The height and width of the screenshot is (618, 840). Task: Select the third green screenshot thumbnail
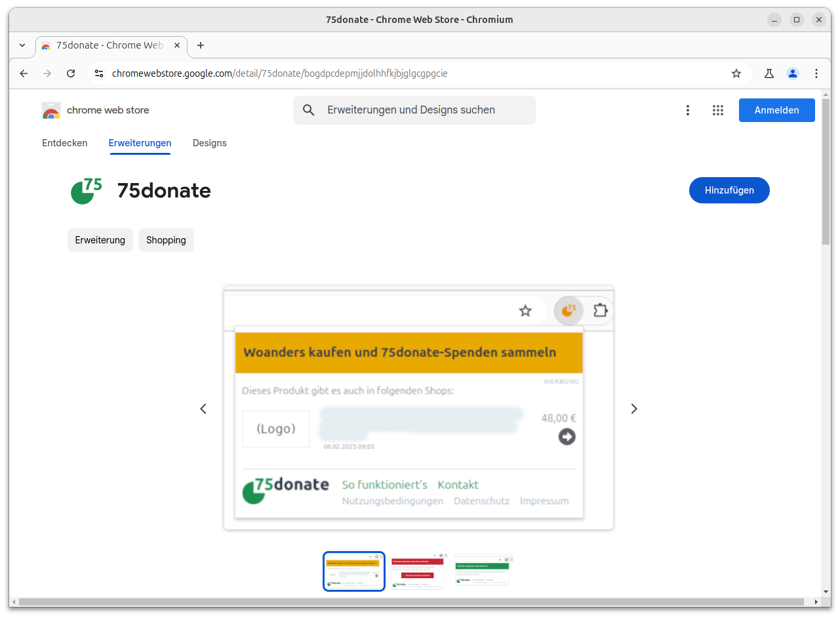point(482,570)
